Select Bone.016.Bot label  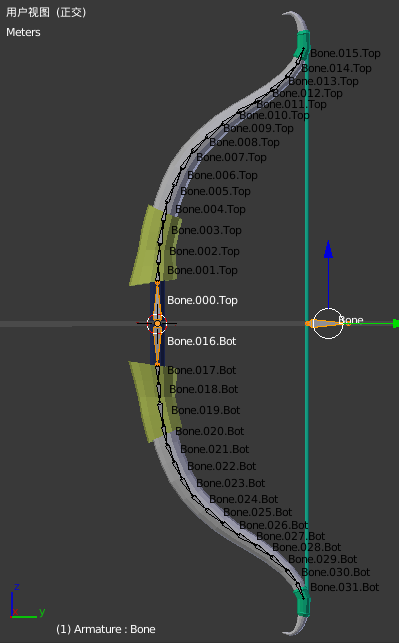point(202,341)
